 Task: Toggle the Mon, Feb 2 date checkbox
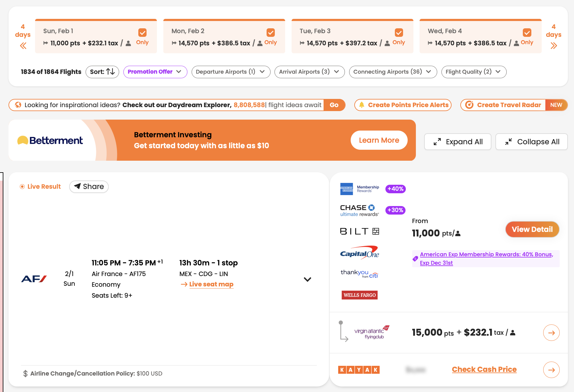[x=271, y=33]
